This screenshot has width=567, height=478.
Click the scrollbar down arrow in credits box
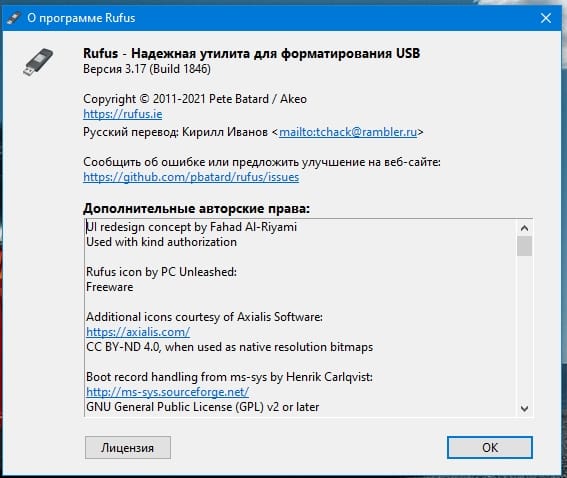point(524,409)
